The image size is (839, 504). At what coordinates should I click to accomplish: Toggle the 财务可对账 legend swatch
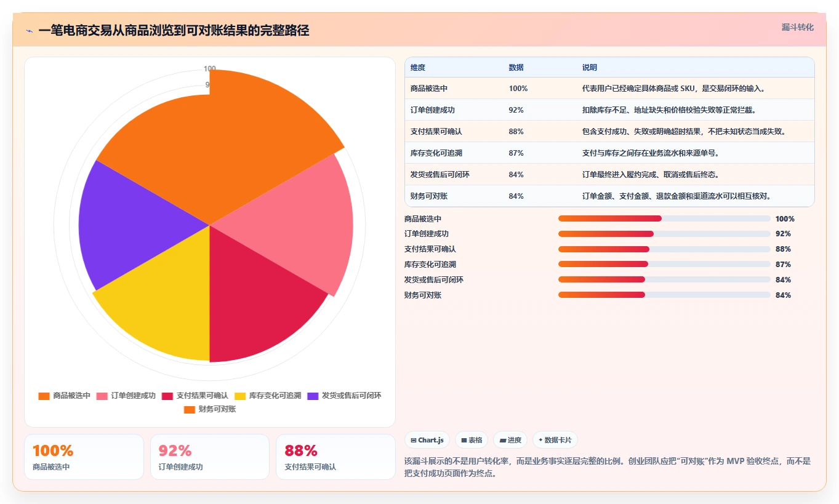tap(189, 409)
